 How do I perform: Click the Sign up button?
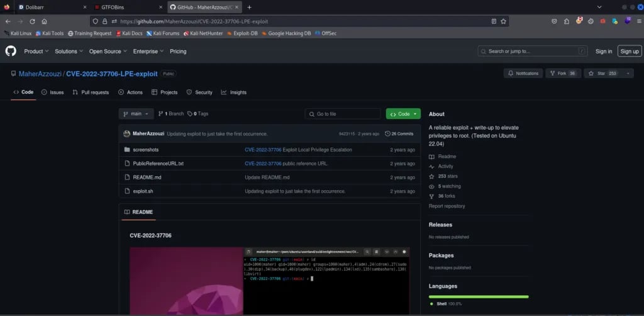tap(630, 52)
